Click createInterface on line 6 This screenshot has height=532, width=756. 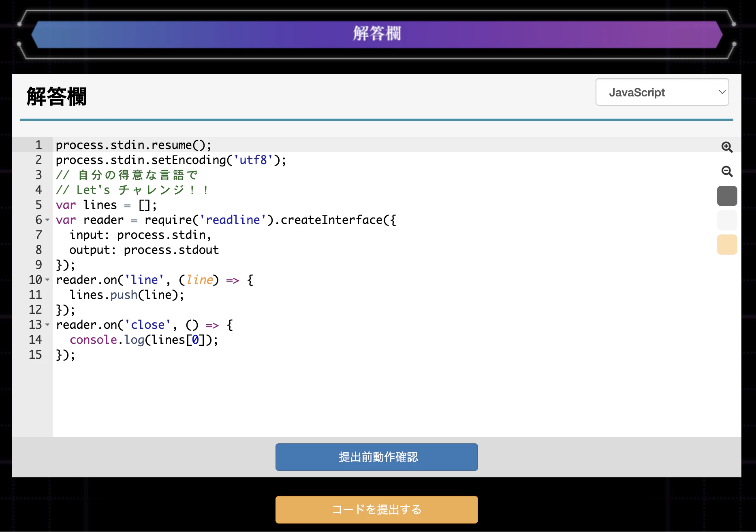[x=332, y=220]
